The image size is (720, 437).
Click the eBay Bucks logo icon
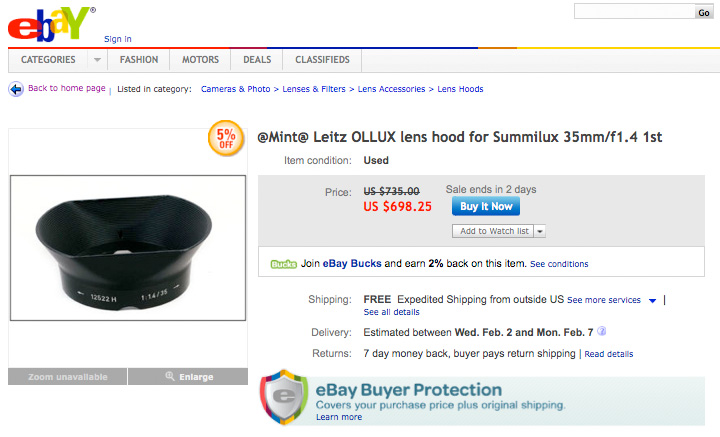pos(282,264)
